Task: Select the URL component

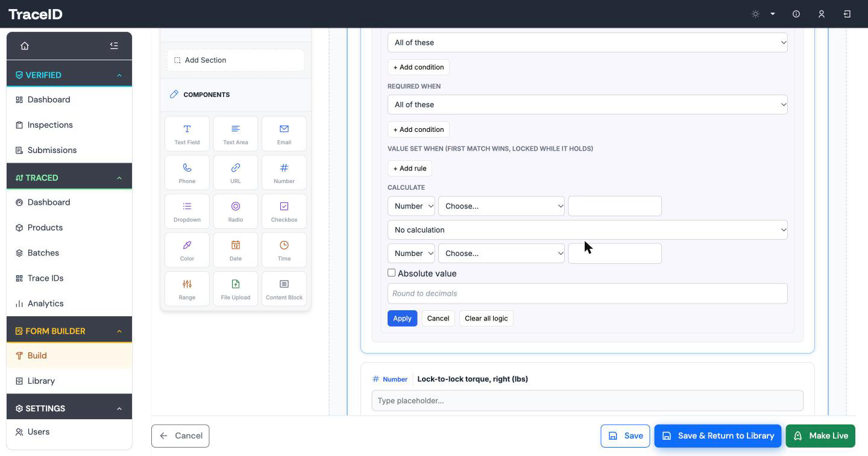Action: pos(236,173)
